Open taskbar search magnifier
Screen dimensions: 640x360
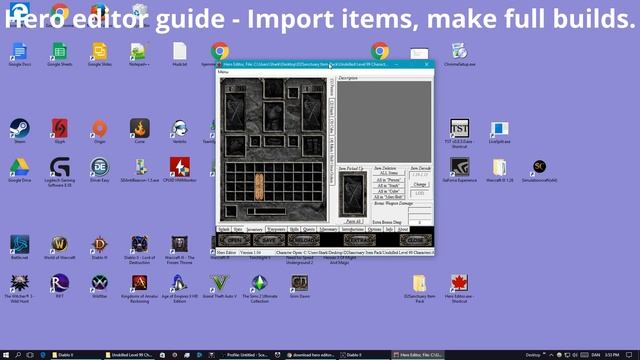[x=18, y=355]
